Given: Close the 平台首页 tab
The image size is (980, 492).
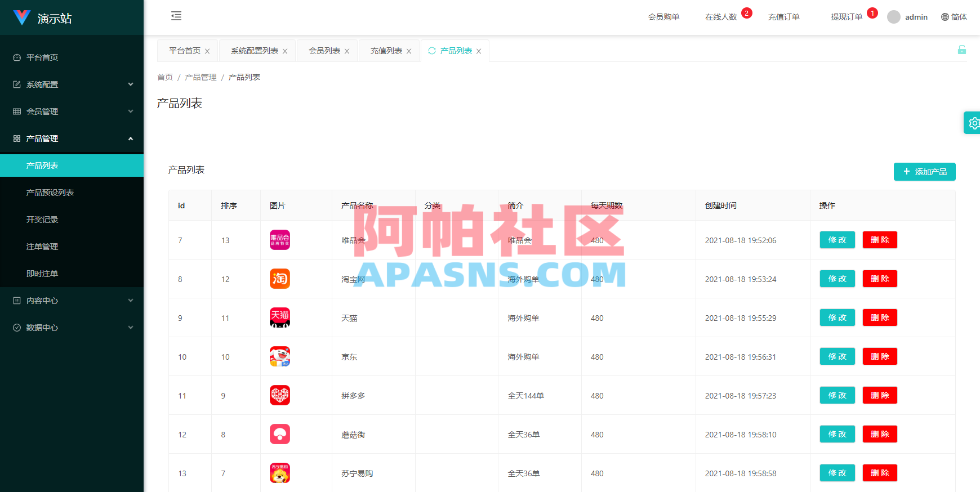Looking at the screenshot, I should coord(207,51).
